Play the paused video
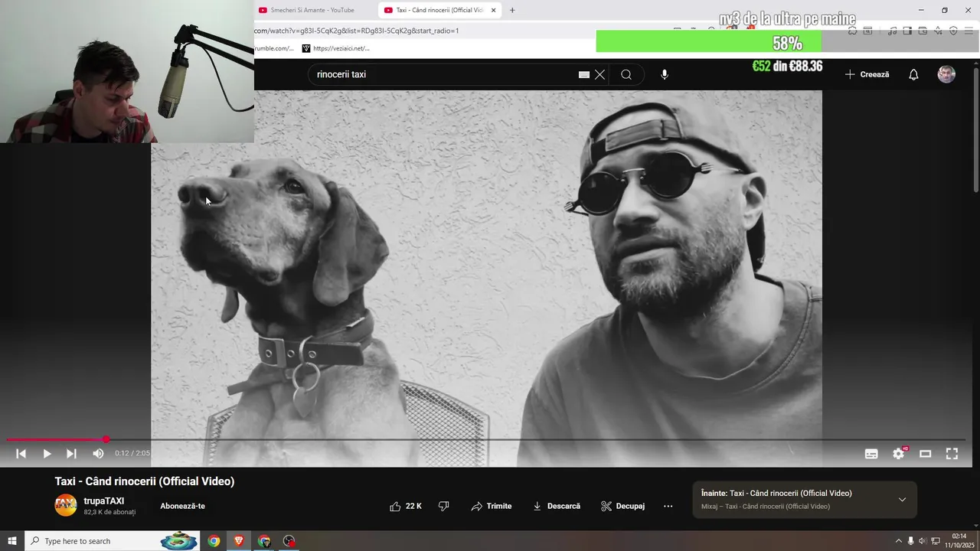 47,454
